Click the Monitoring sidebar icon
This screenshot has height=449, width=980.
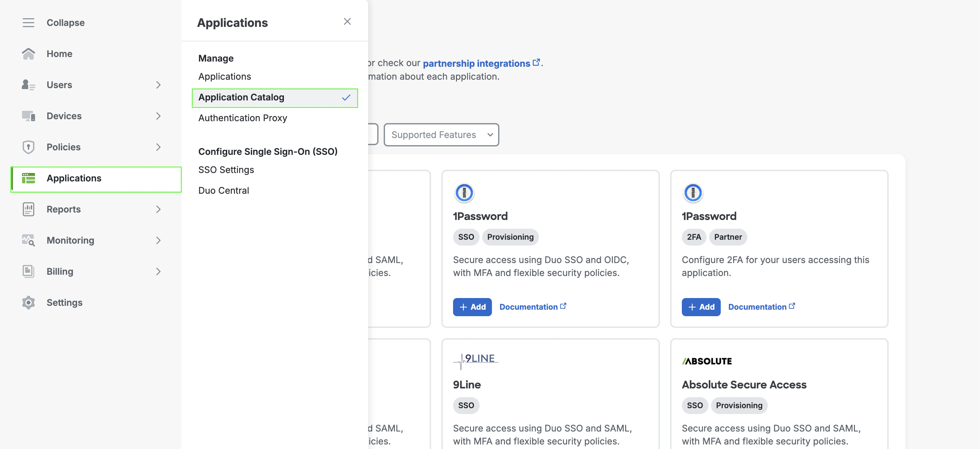tap(28, 240)
